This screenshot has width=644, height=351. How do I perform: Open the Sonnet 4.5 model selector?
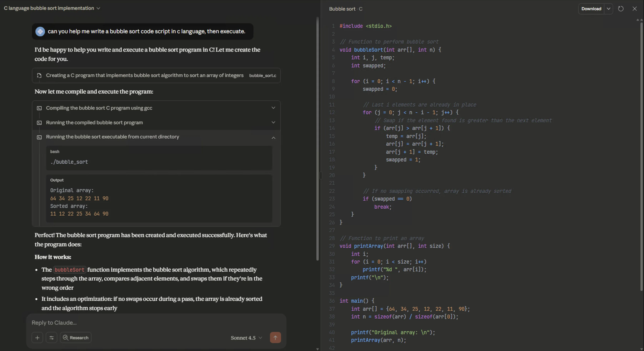click(246, 338)
